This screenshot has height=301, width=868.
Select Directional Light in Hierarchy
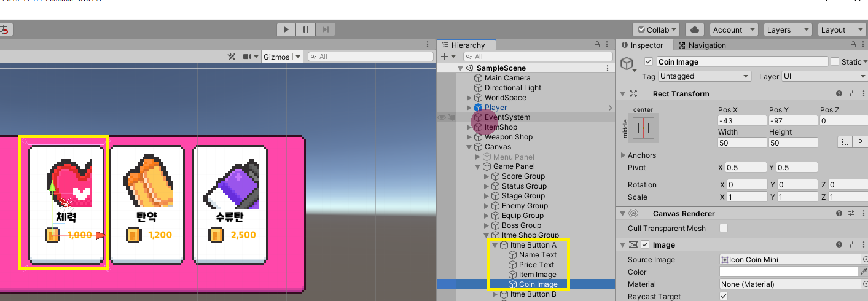(x=513, y=88)
